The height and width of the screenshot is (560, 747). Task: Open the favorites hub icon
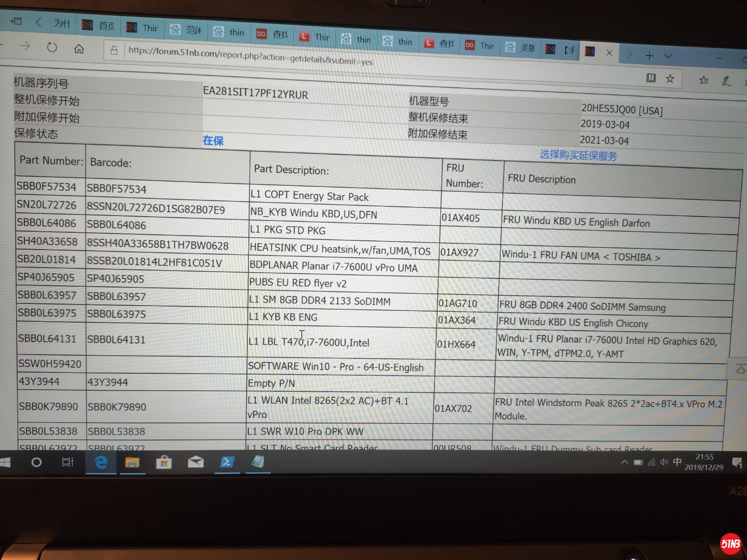pyautogui.click(x=704, y=80)
